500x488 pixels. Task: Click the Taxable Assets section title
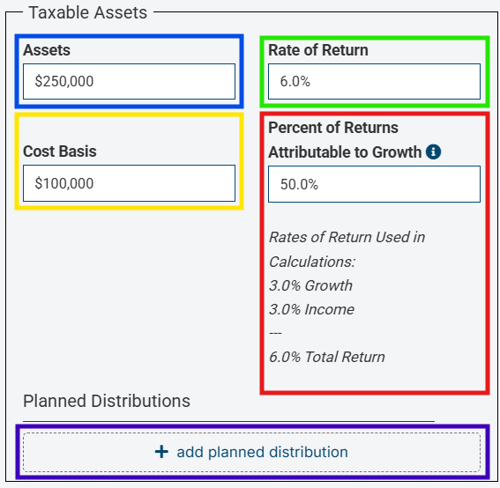click(x=88, y=13)
